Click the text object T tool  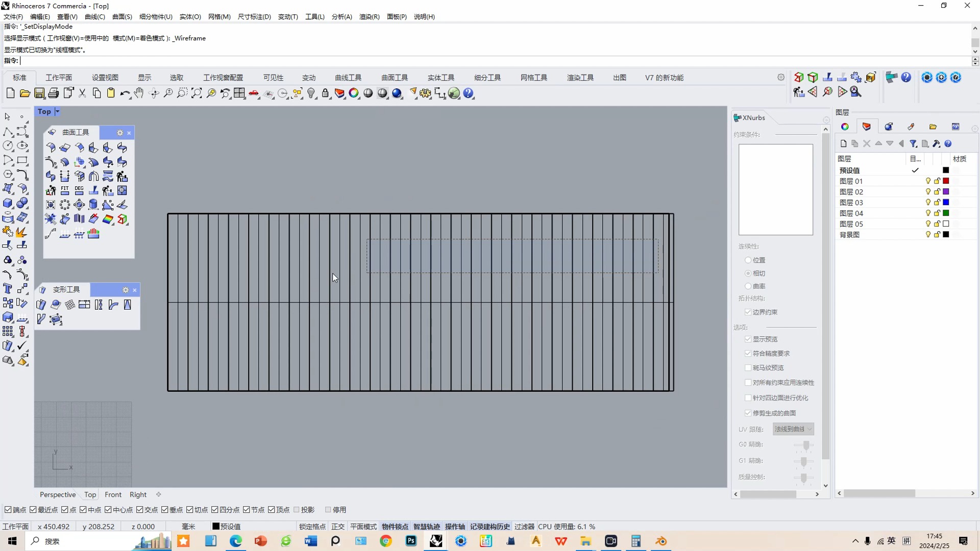point(7,289)
